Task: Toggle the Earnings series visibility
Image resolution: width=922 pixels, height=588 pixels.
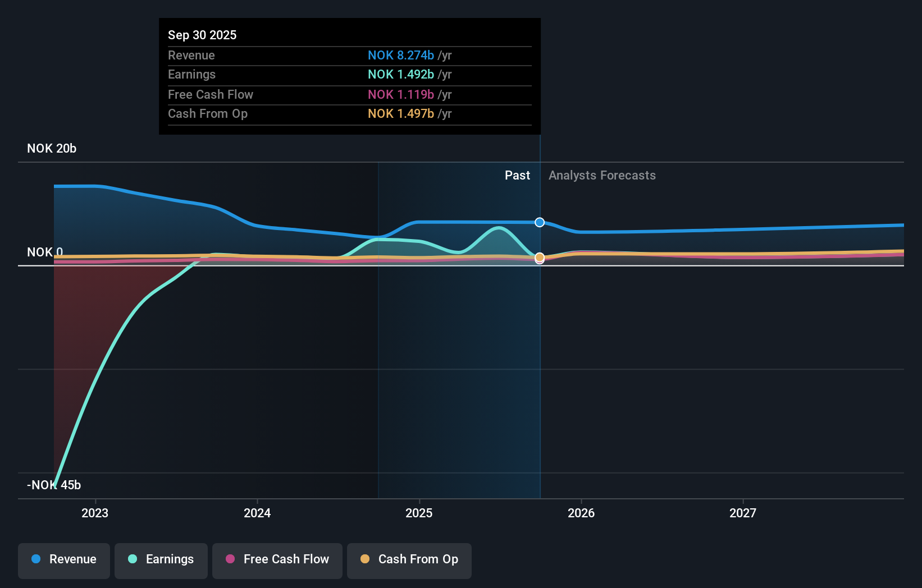Action: (161, 560)
